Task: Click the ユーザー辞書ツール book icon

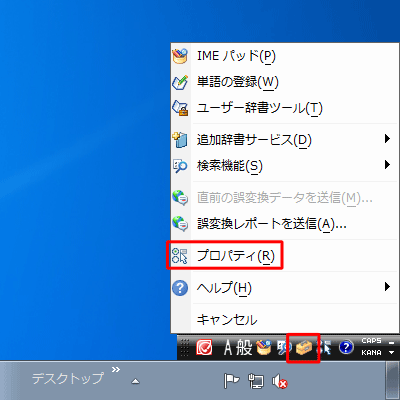Action: pos(180,108)
